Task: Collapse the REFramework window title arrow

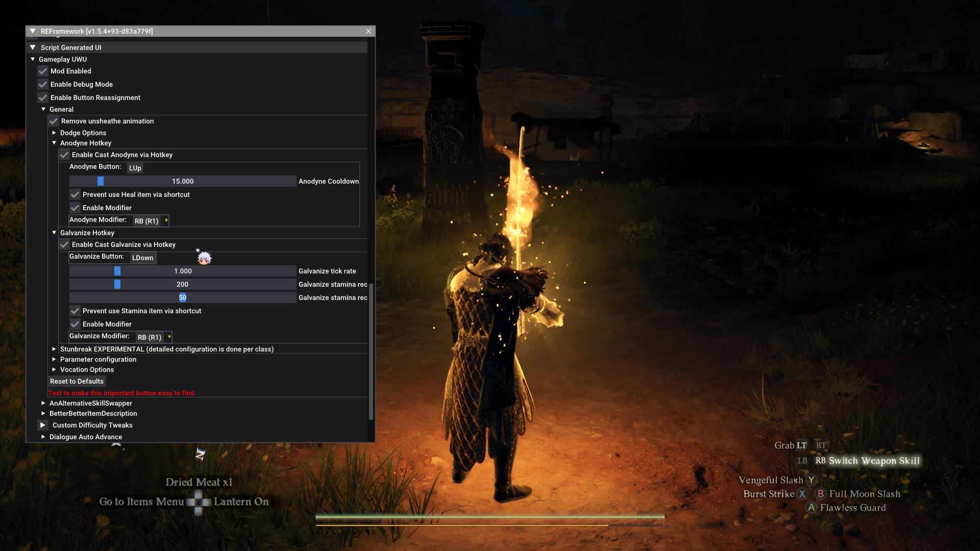Action: (33, 31)
